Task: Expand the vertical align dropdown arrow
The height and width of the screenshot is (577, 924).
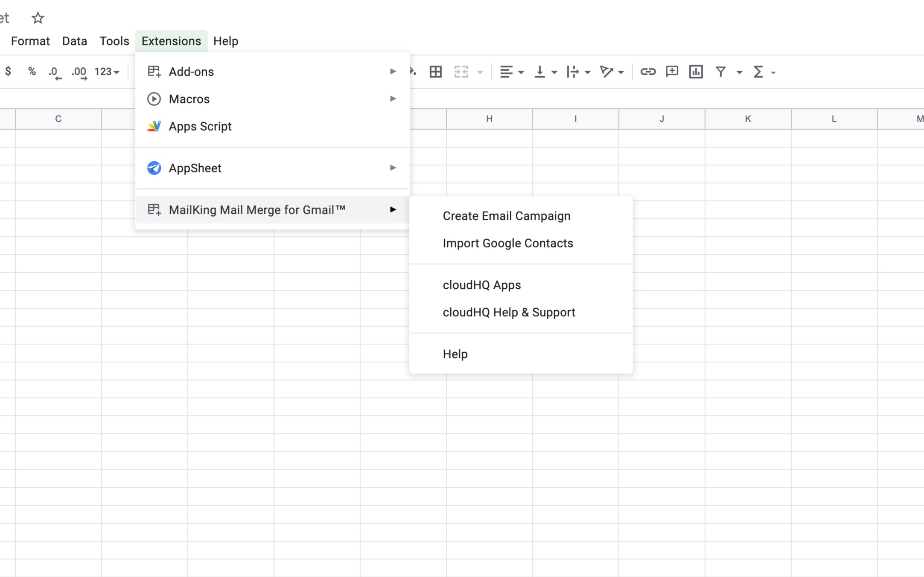Action: pos(554,72)
